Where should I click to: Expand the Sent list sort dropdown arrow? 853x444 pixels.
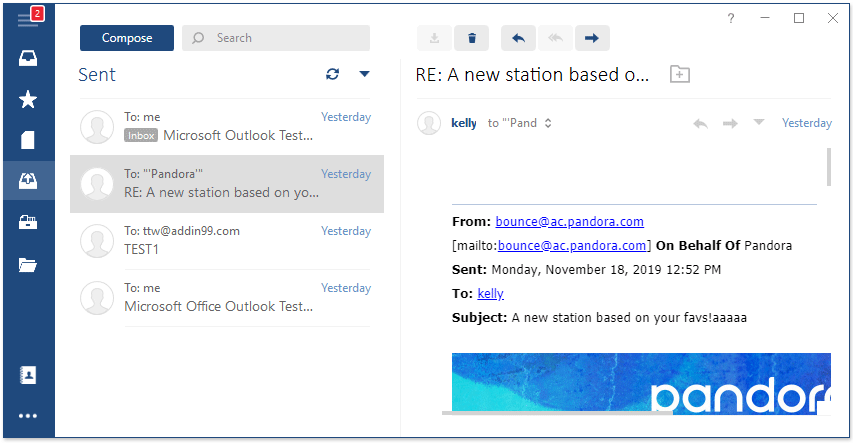pos(364,74)
